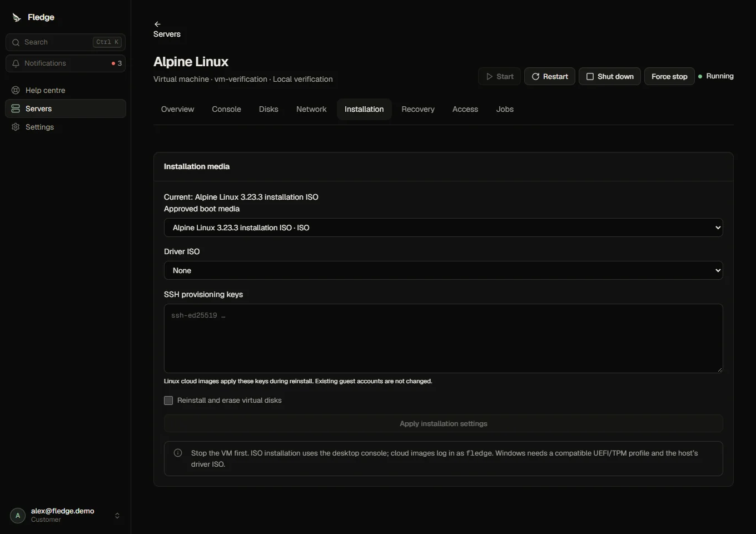Click the SSH text area resize handle
Viewport: 756px width, 534px height.
[720, 369]
